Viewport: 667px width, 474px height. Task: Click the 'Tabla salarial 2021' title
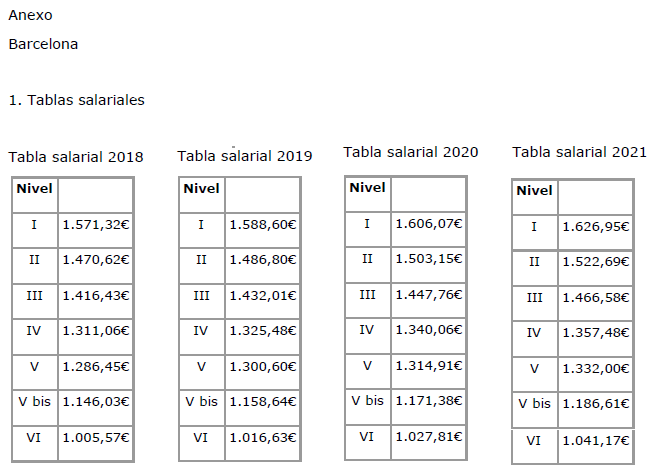[580, 152]
